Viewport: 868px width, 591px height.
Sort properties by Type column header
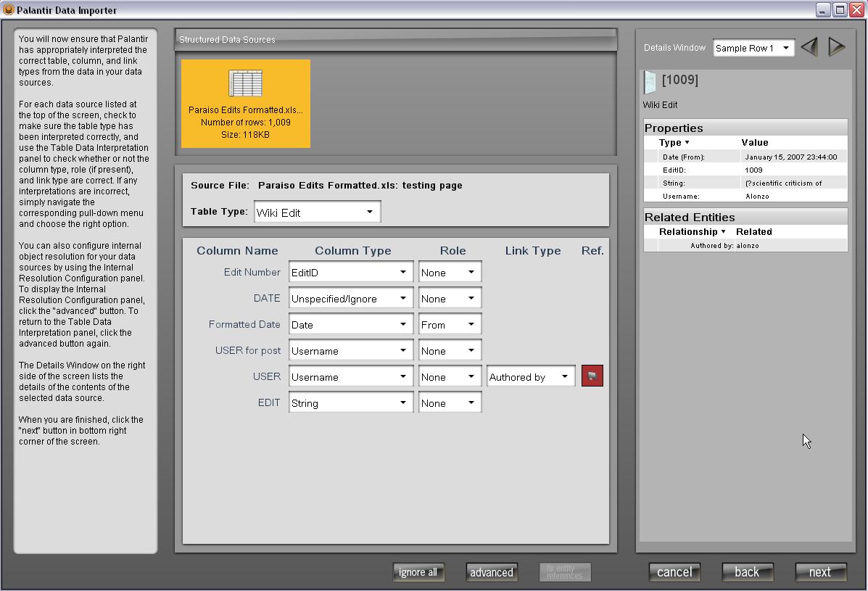pyautogui.click(x=674, y=143)
